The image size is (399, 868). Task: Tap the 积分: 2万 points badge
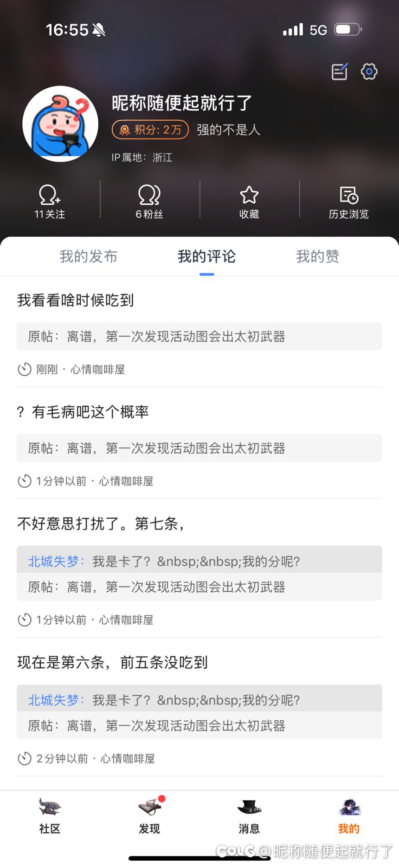click(x=150, y=130)
